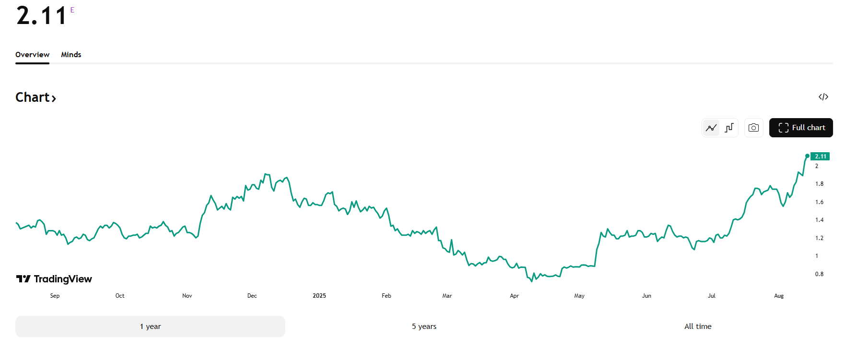Switch to the step line chart style
Screen dimensions: 868x351
[729, 128]
